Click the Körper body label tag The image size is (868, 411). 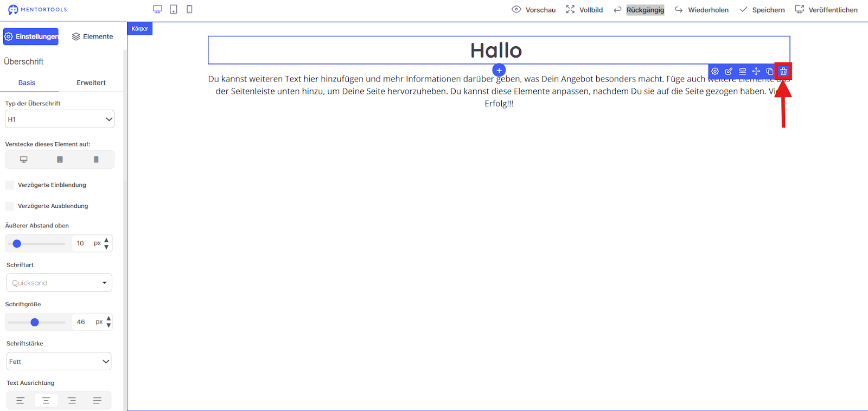coord(140,29)
